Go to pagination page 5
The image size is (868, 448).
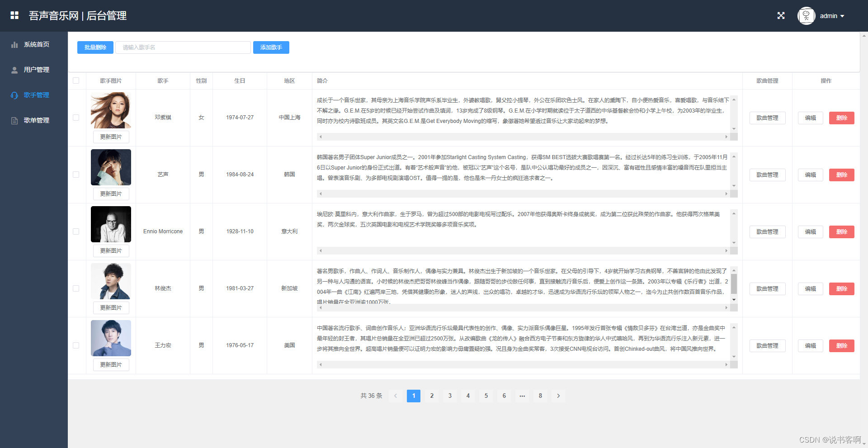point(486,396)
